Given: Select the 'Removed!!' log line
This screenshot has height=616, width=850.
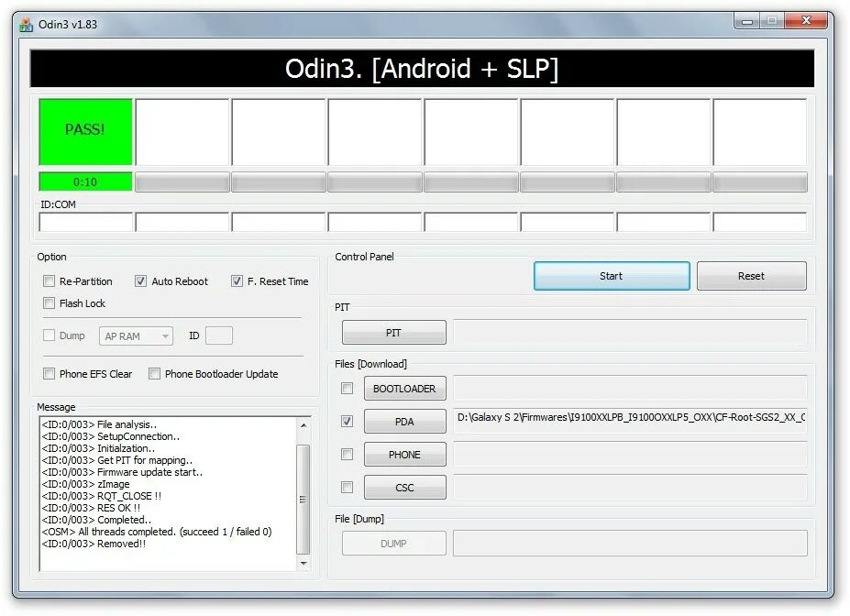Looking at the screenshot, I should 94,544.
